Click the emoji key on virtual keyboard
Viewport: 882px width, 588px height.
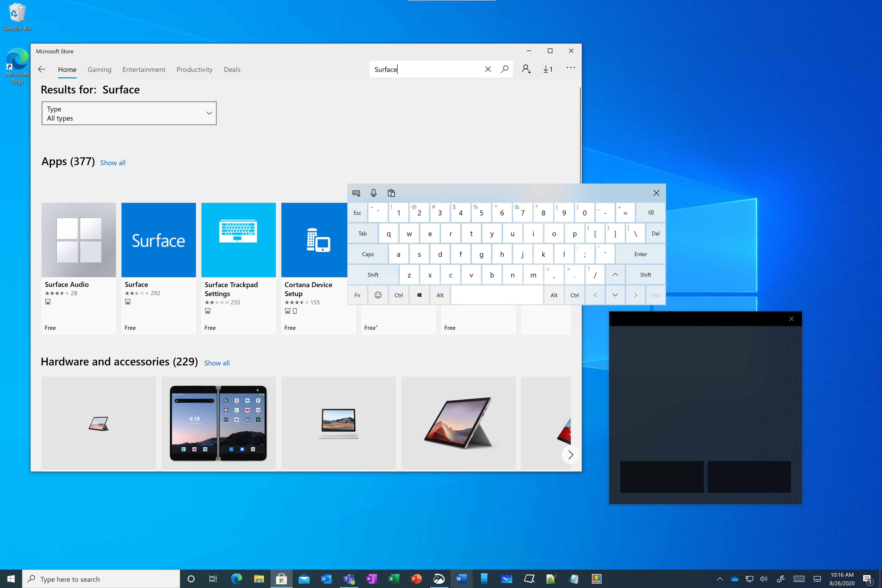coord(378,295)
